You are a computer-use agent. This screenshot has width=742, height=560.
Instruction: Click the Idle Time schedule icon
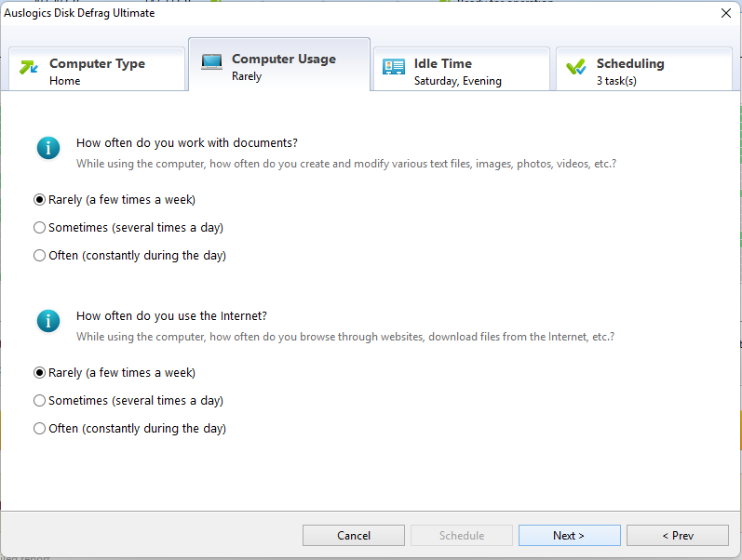394,67
